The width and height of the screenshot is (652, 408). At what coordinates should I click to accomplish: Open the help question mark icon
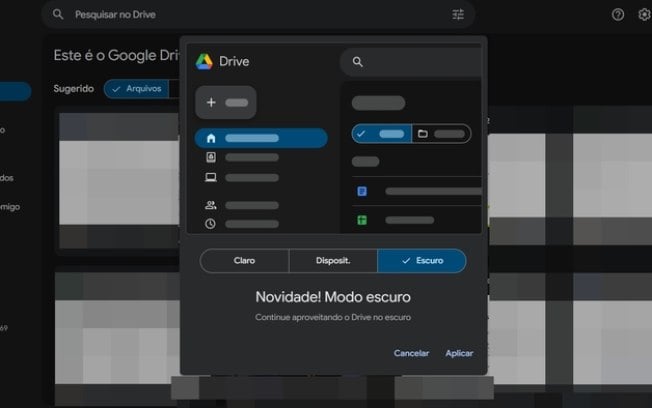[617, 15]
